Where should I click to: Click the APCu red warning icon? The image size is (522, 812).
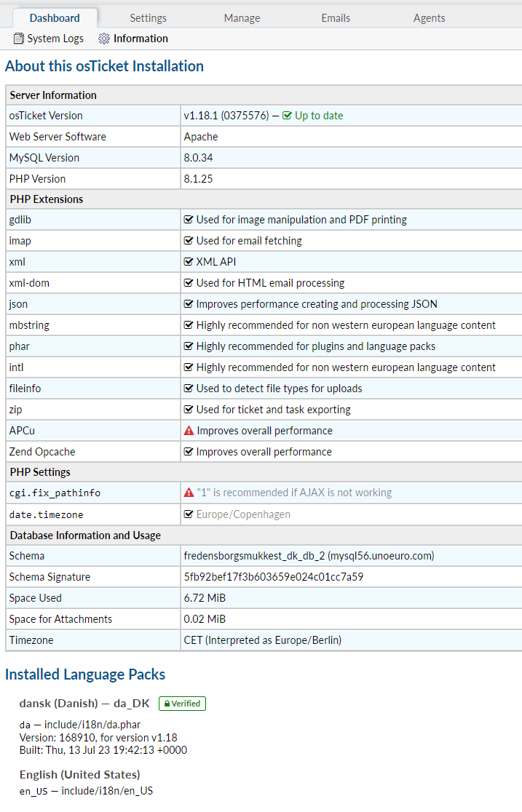point(189,430)
